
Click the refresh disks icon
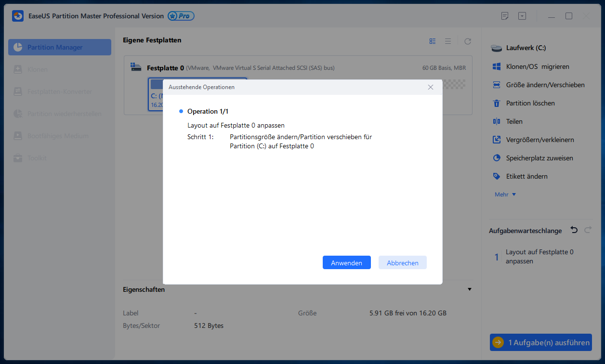(467, 41)
